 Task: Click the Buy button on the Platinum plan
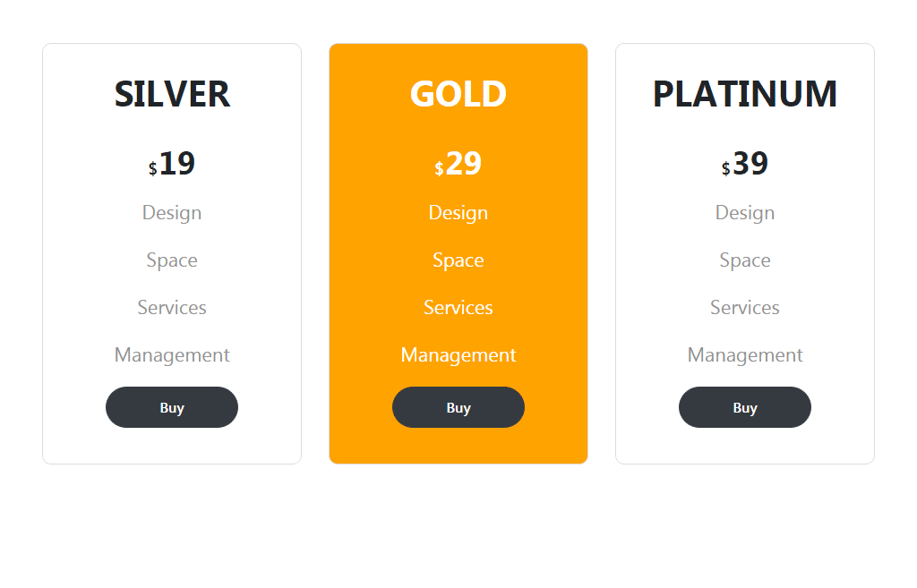(745, 407)
